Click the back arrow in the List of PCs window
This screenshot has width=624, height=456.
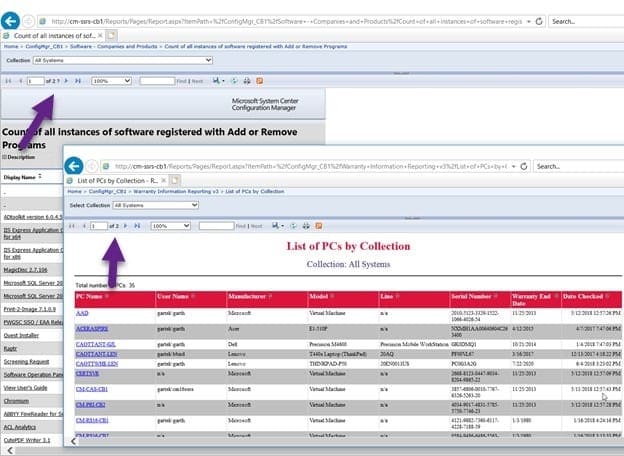click(74, 166)
